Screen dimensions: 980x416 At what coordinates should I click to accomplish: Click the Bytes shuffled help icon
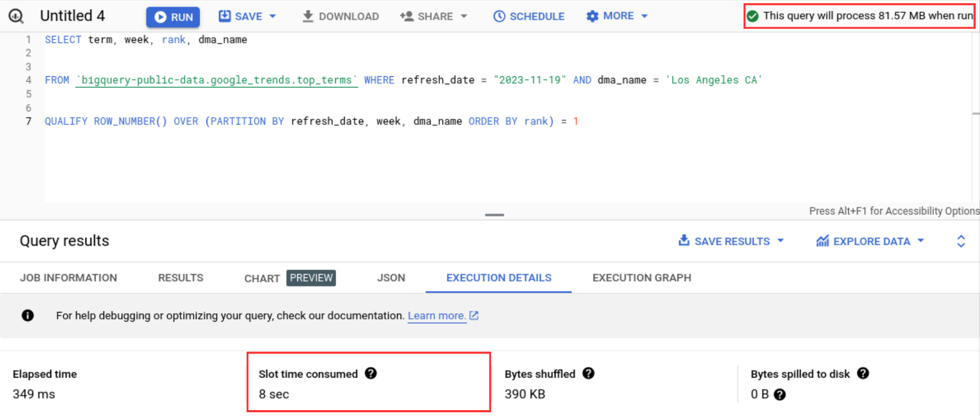[x=588, y=373]
